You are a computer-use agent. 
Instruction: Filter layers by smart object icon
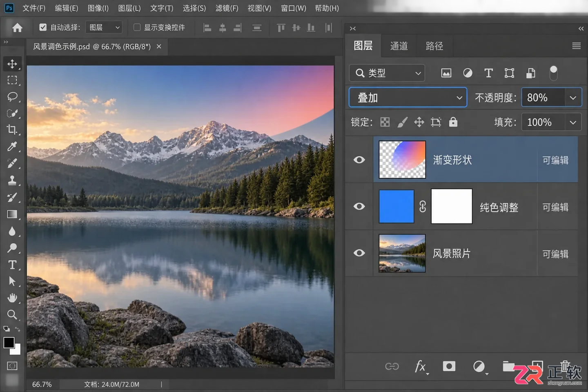(530, 73)
